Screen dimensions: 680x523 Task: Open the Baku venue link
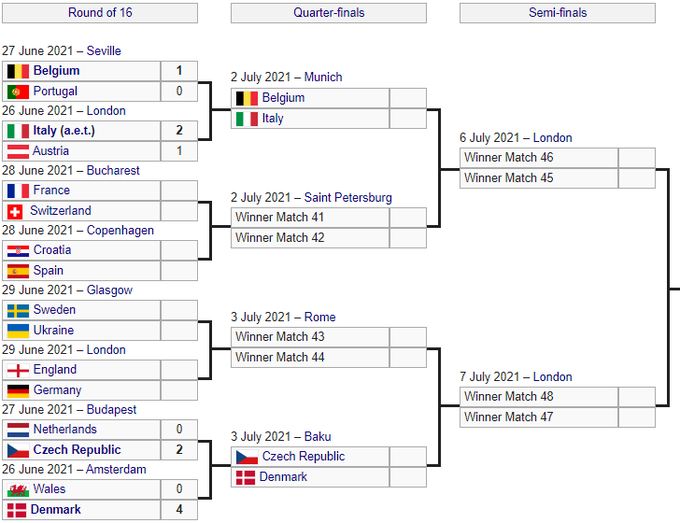coord(317,437)
